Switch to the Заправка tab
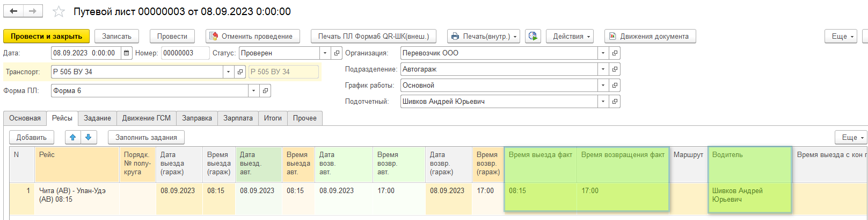Viewport: 868px width, 220px height. (x=197, y=118)
